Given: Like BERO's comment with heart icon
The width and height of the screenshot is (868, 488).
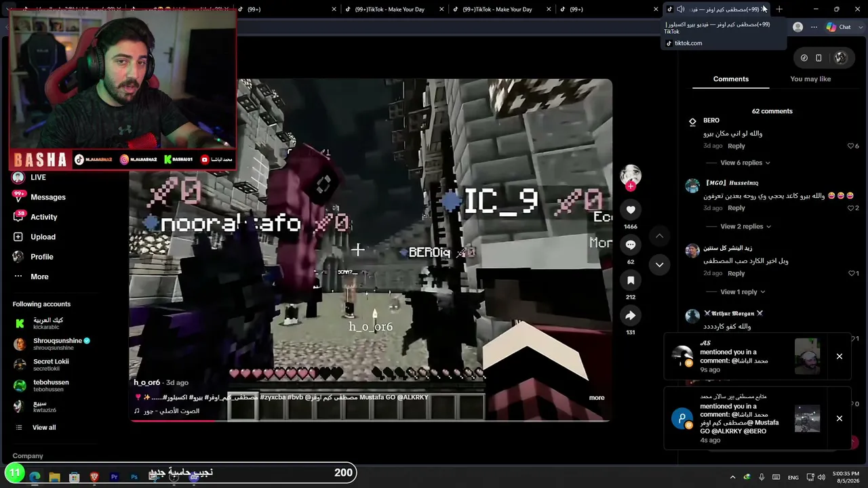Looking at the screenshot, I should tap(851, 146).
